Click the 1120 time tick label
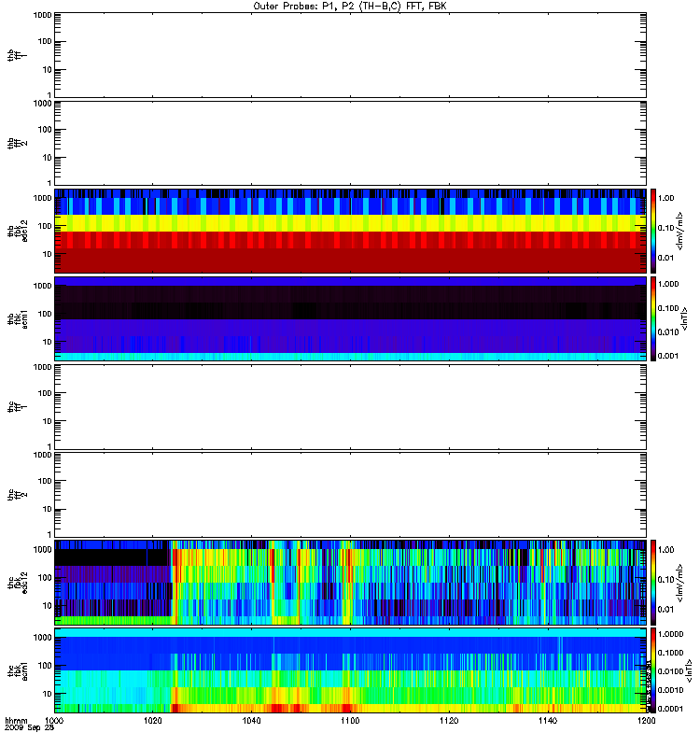This screenshot has width=700, height=747. (448, 722)
